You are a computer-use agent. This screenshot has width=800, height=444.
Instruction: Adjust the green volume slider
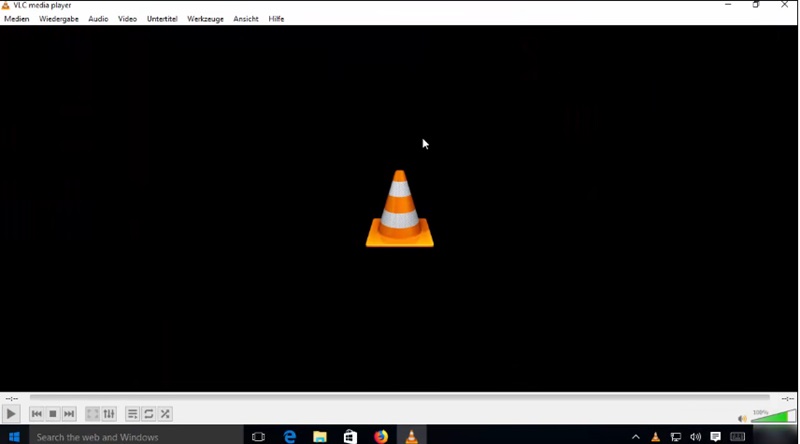(x=772, y=416)
